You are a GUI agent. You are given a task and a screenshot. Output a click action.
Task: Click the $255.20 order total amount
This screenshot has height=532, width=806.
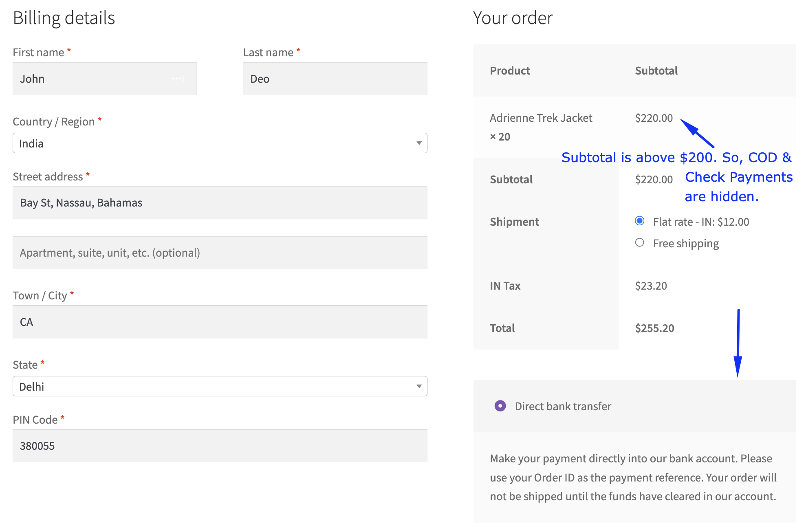pos(654,328)
